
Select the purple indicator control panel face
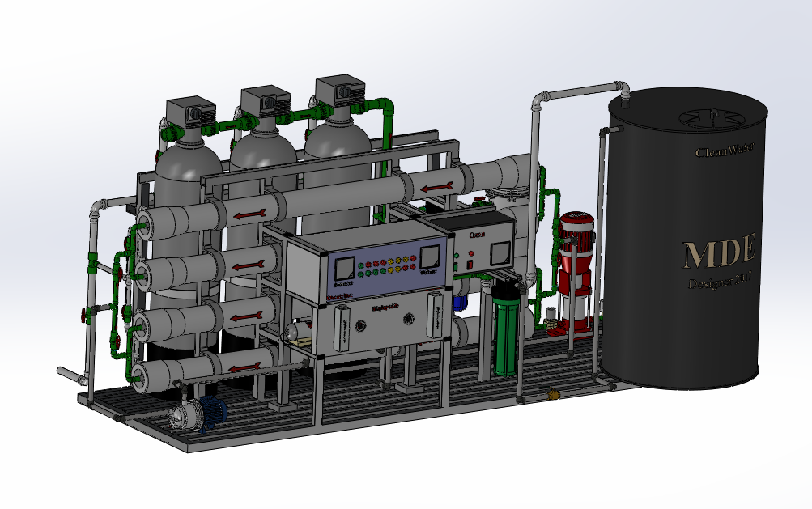[386, 270]
